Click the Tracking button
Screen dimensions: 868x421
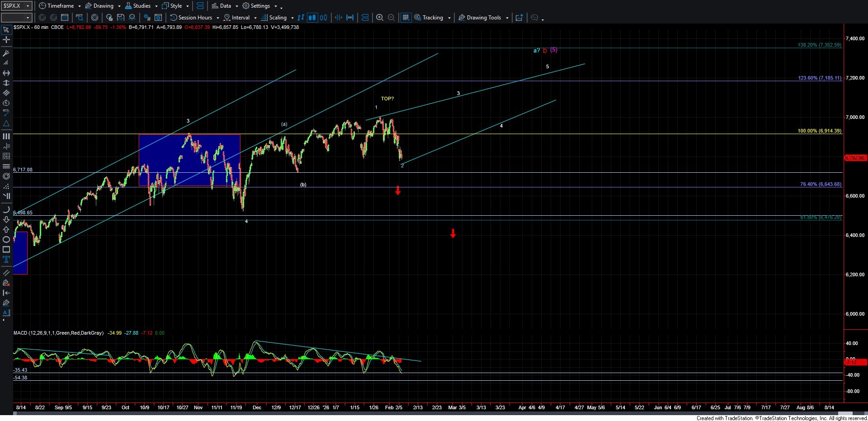click(432, 18)
